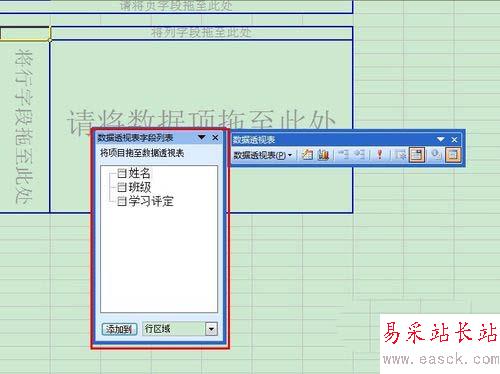500x374 pixels.
Task: Open the Field Settings icon
Action: pyautogui.click(x=435, y=155)
